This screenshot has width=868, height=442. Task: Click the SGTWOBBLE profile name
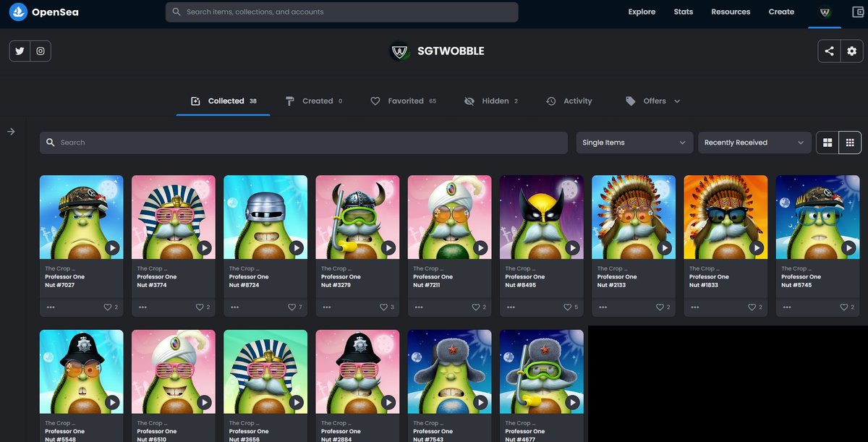pos(451,51)
